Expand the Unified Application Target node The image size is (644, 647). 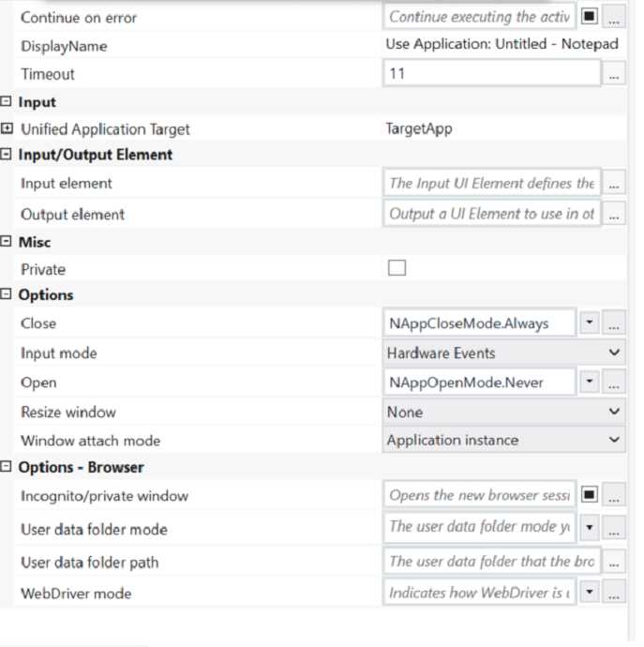[x=7, y=129]
